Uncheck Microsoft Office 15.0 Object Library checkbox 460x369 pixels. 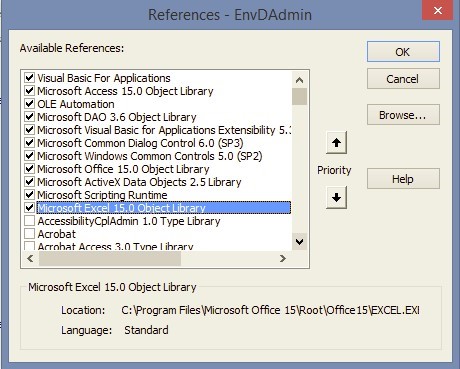pos(30,169)
